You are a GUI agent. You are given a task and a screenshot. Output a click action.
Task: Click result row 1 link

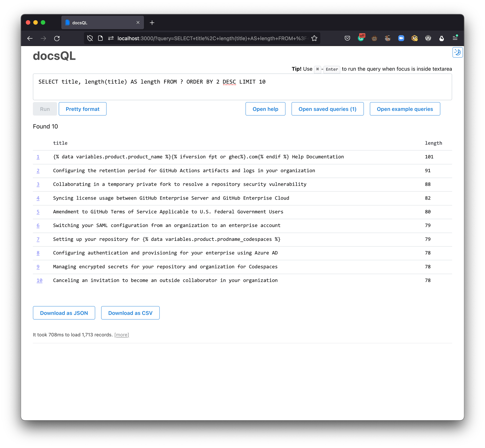[x=38, y=156]
